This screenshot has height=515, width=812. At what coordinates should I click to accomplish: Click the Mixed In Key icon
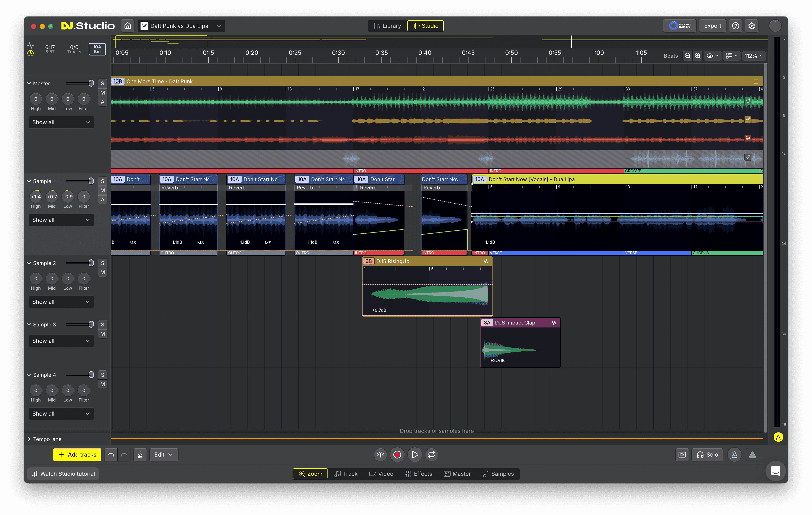[x=680, y=26]
